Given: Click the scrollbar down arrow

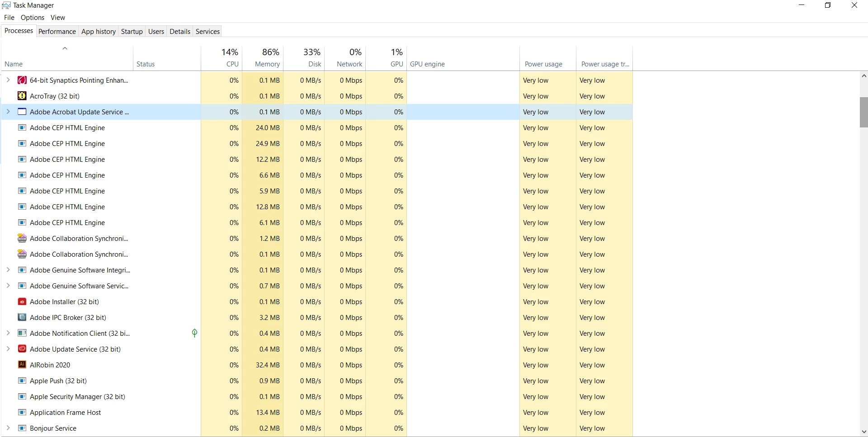Looking at the screenshot, I should coord(863,432).
